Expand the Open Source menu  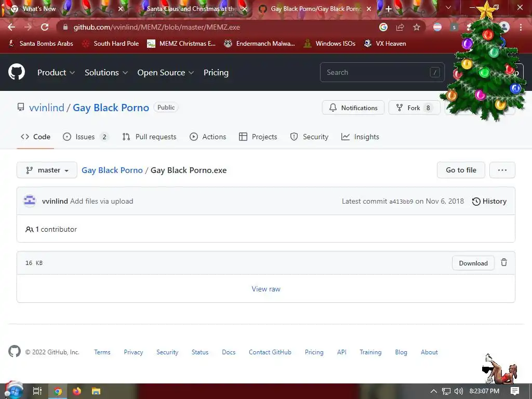click(166, 73)
